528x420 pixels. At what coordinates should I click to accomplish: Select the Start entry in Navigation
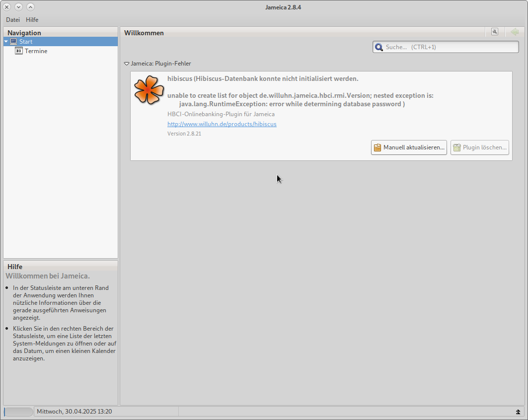pos(61,41)
